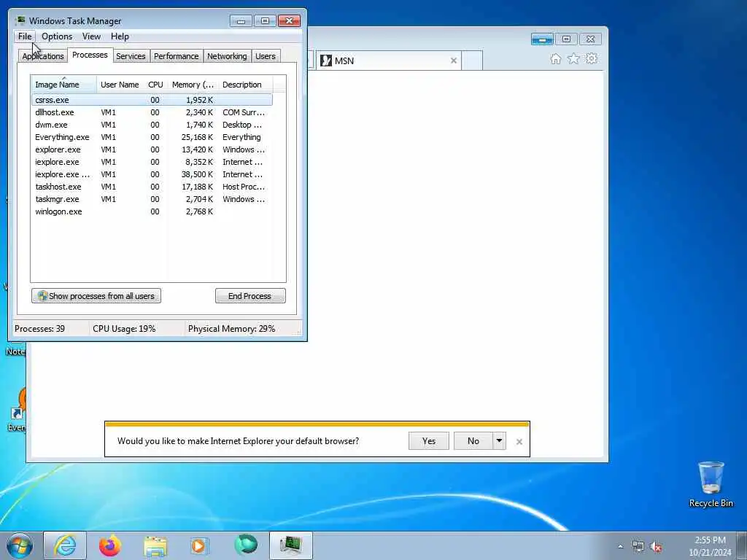Close the Internet Explorer window
Viewport: 747px width, 560px height.
point(590,39)
